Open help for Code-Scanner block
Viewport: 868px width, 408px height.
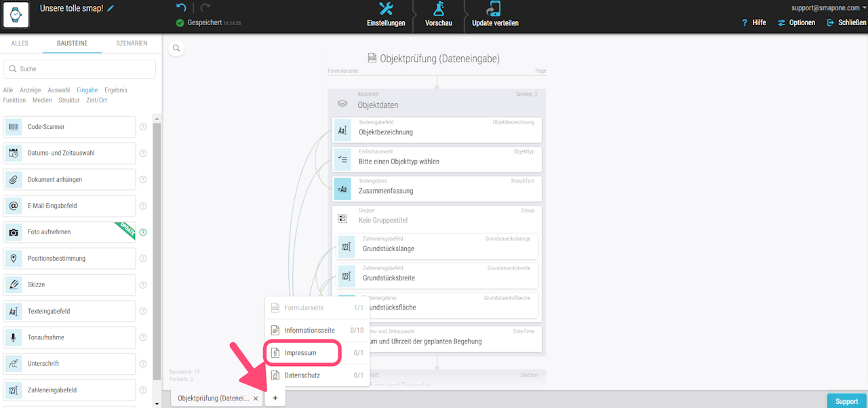143,127
